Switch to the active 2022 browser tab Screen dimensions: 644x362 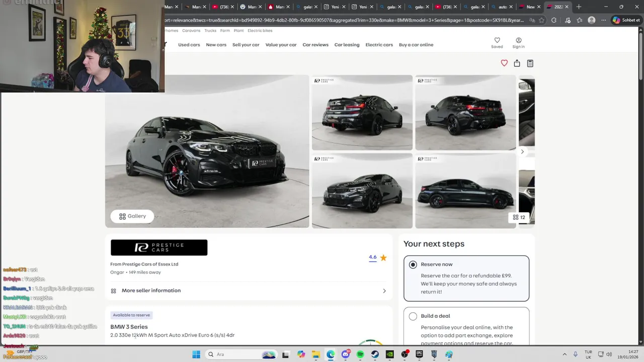pos(558,7)
